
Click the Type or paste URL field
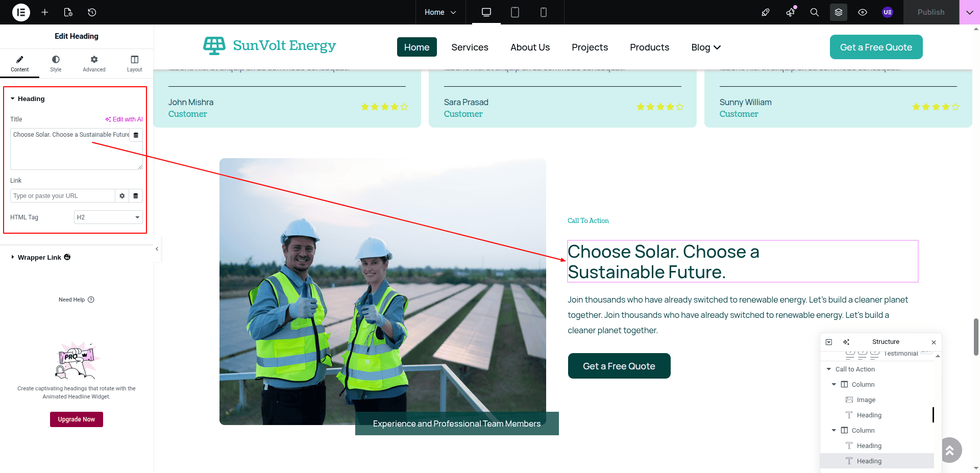click(62, 196)
